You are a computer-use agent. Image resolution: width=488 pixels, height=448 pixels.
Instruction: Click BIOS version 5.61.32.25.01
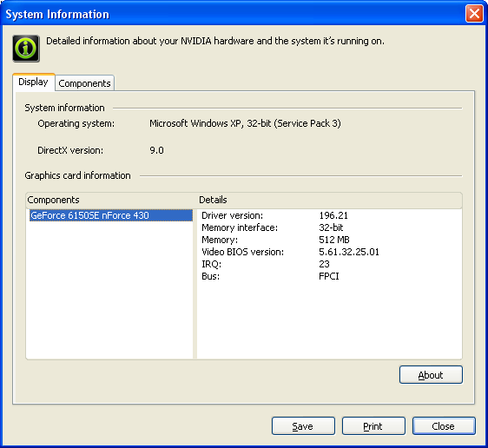pos(349,252)
